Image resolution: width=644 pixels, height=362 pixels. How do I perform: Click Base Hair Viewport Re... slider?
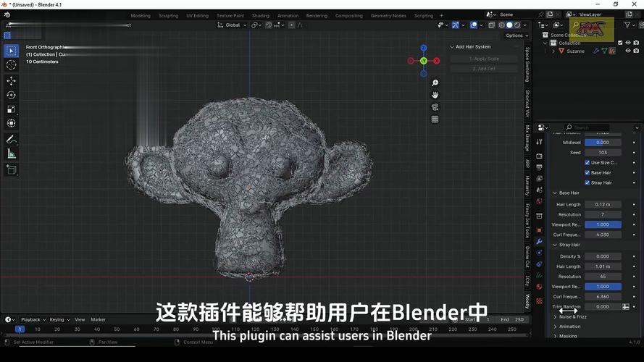point(603,224)
